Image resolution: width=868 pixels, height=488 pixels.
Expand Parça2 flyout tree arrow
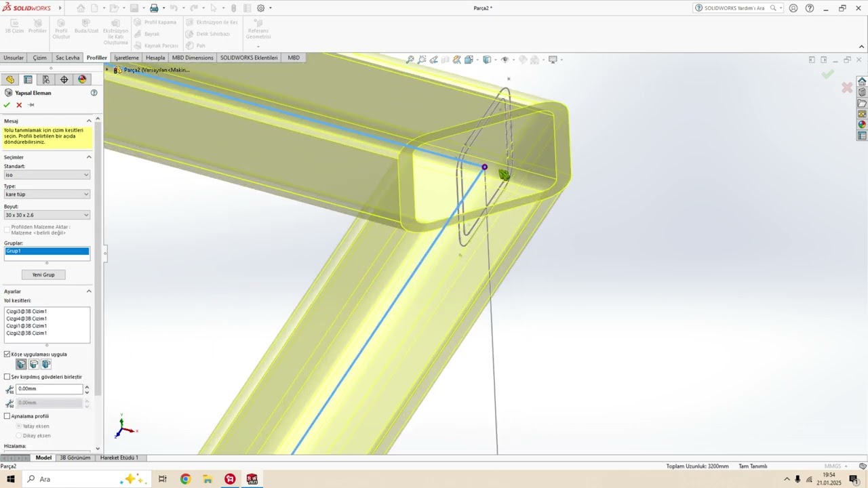pyautogui.click(x=107, y=70)
